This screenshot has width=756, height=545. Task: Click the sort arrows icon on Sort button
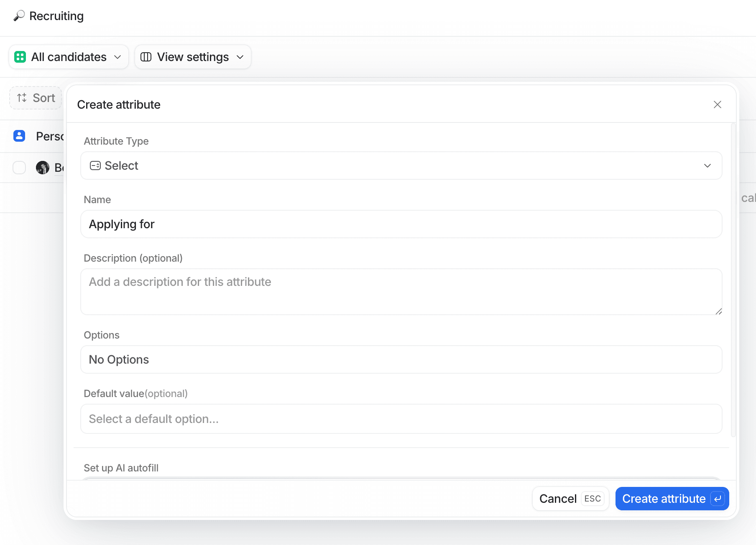tap(22, 98)
